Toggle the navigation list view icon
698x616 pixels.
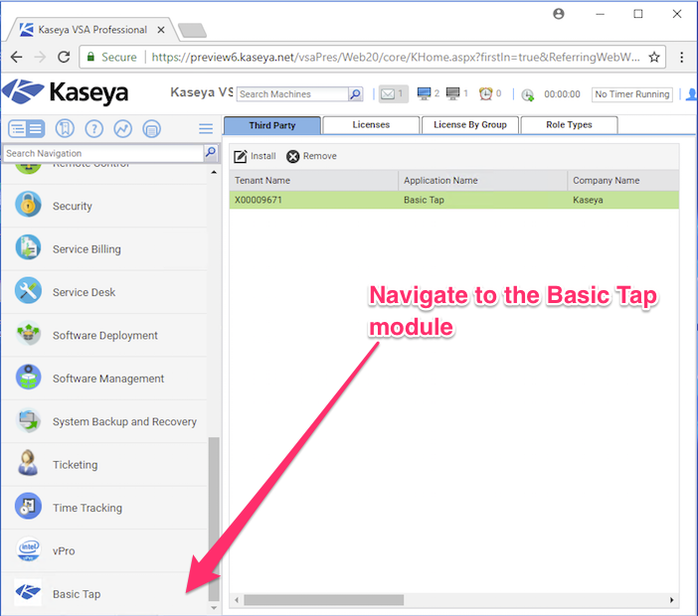[26, 129]
